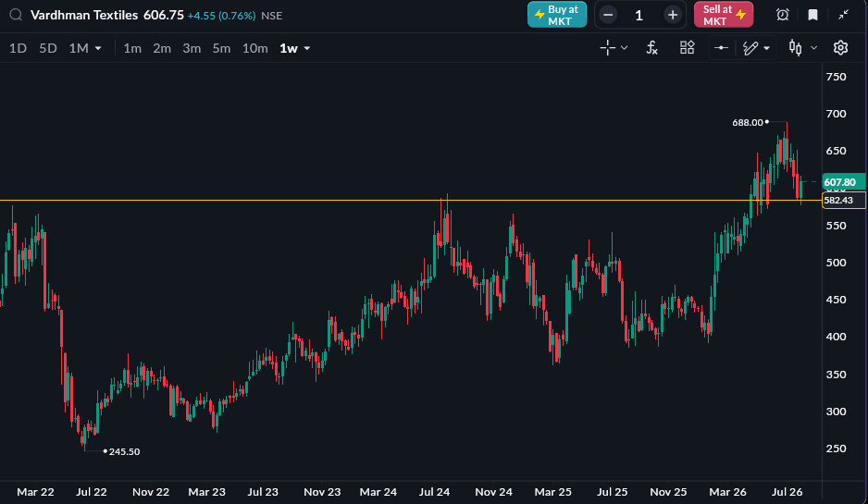Click the NSE exchange label

[272, 16]
